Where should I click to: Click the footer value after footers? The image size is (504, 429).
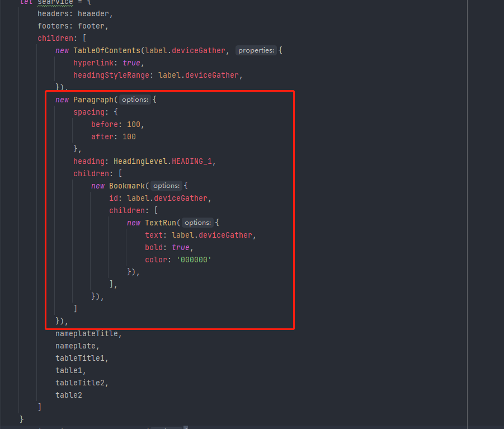tap(91, 26)
